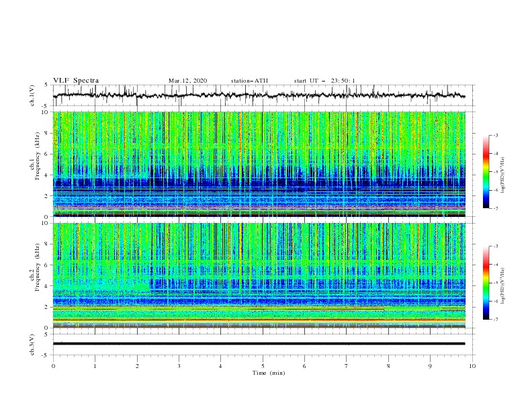The height and width of the screenshot is (411, 532).
Task: Click the ch.2 "Frequency (kHz)" axis label
Action: 38,267
